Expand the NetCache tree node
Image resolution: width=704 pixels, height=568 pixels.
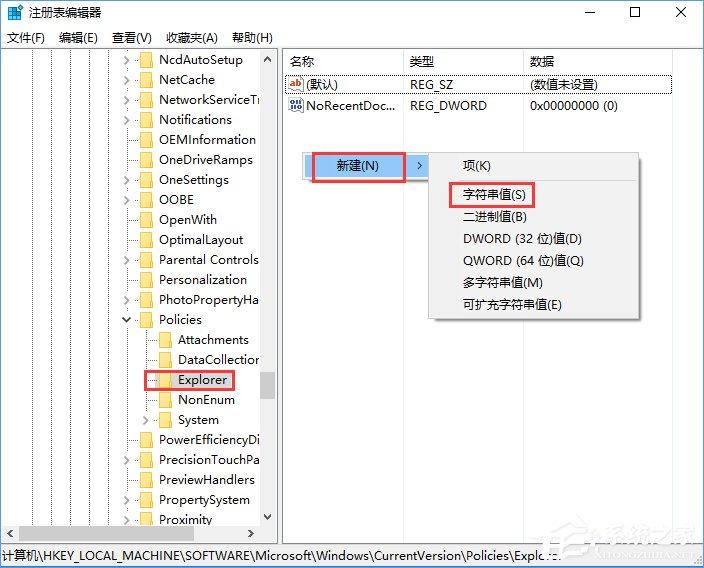click(127, 80)
